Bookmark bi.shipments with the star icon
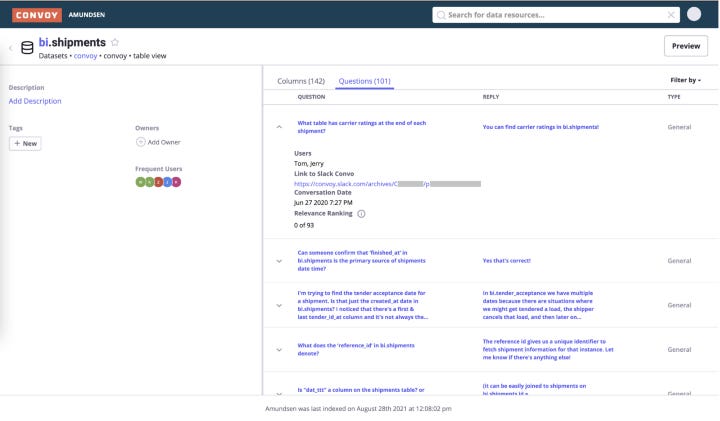 (x=115, y=42)
